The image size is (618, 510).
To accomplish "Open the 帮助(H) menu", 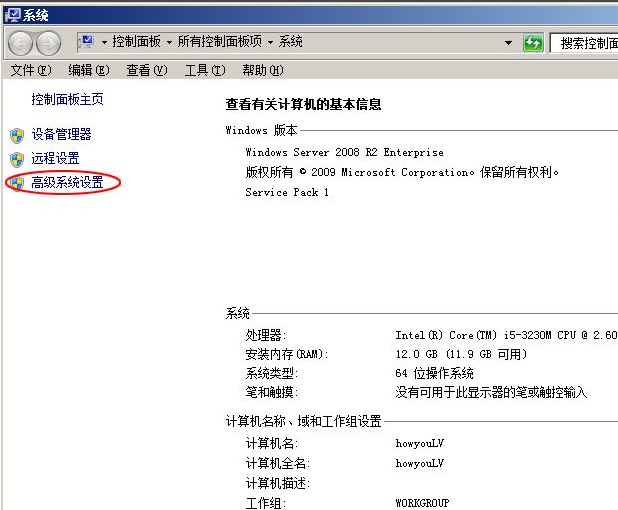I will click(262, 70).
